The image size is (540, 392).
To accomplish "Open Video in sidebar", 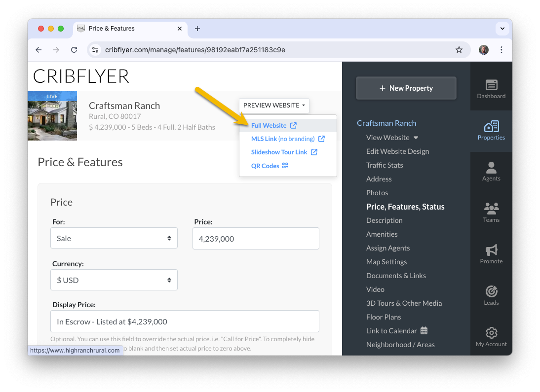I will 375,289.
